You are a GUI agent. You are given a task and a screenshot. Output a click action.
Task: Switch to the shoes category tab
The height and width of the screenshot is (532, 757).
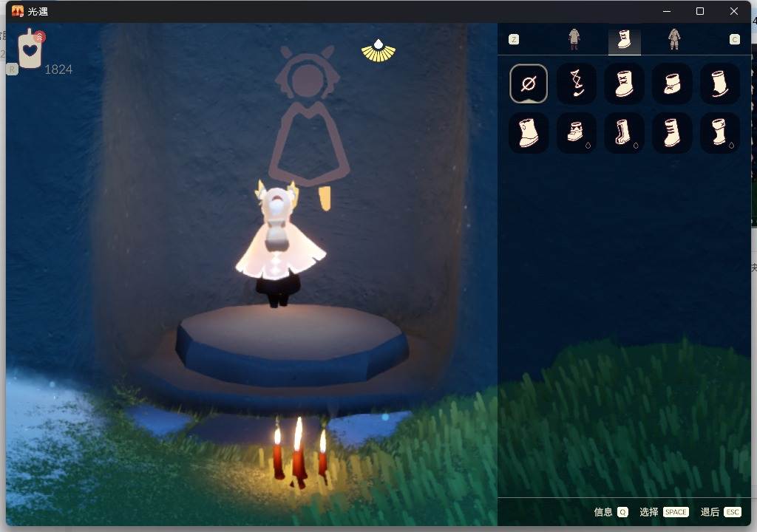[624, 40]
